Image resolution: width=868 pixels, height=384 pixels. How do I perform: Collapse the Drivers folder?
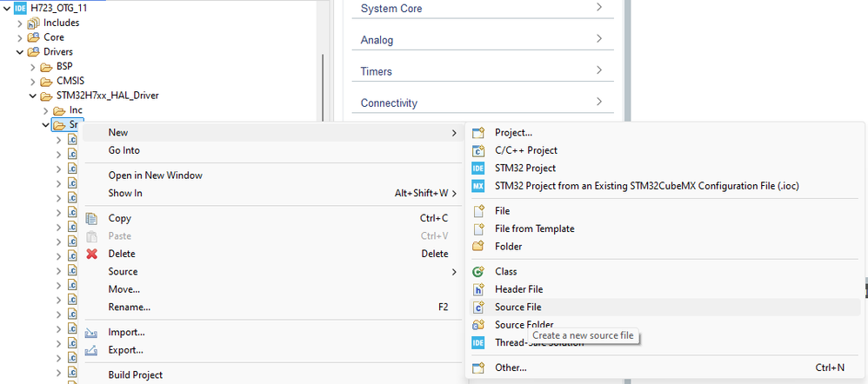tap(20, 52)
